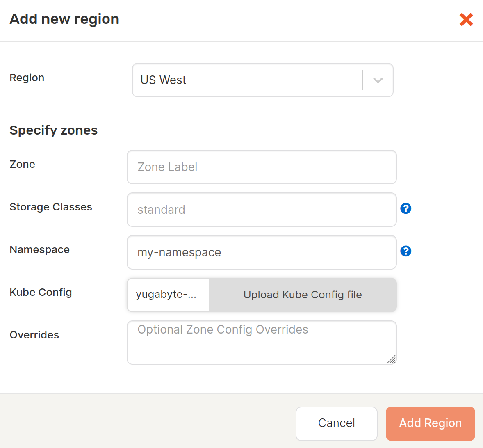Image resolution: width=483 pixels, height=448 pixels.
Task: Focus the Zone Label input field
Action: point(262,167)
